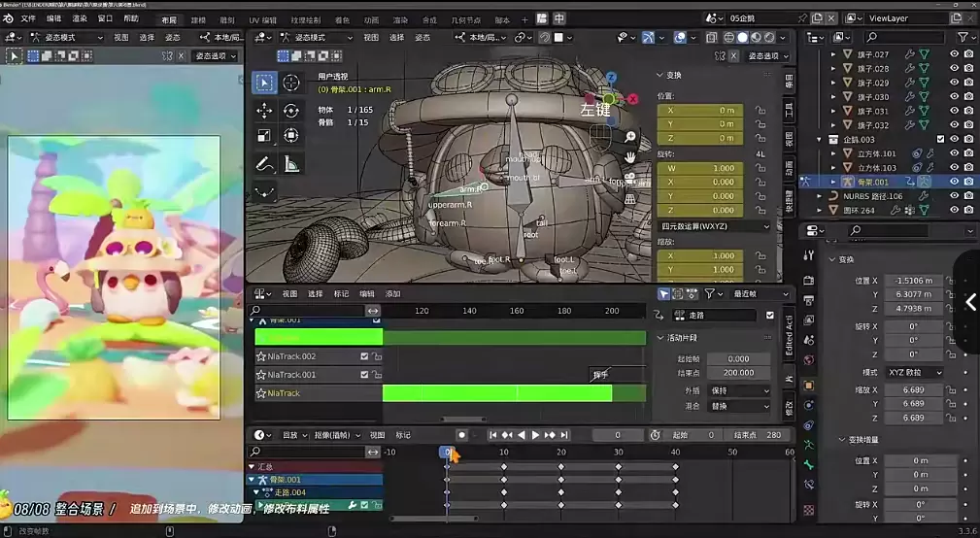Image resolution: width=980 pixels, height=538 pixels.
Task: Open the Object properties tab icon
Action: click(x=809, y=385)
